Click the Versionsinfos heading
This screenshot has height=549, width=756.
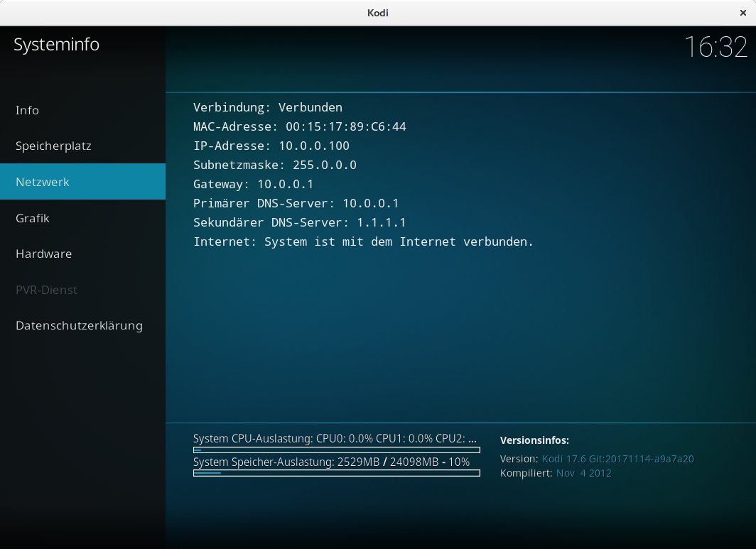point(534,440)
